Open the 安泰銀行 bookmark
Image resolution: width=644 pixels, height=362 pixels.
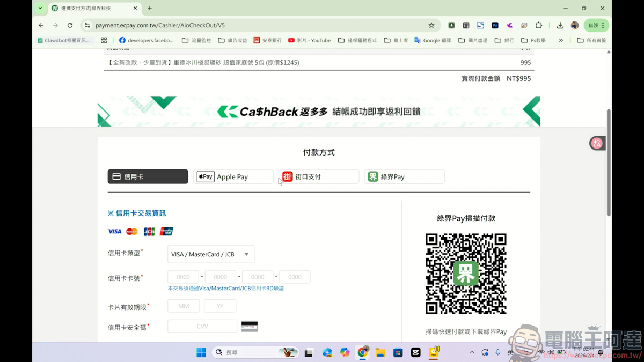click(x=267, y=40)
